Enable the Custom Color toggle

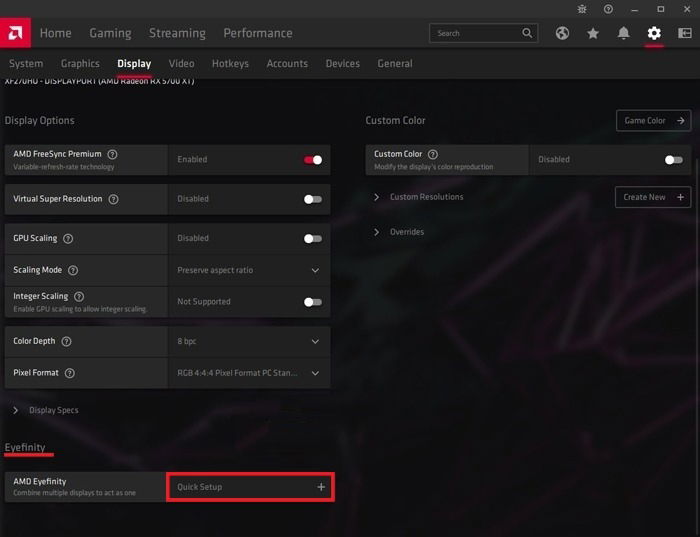(x=674, y=160)
